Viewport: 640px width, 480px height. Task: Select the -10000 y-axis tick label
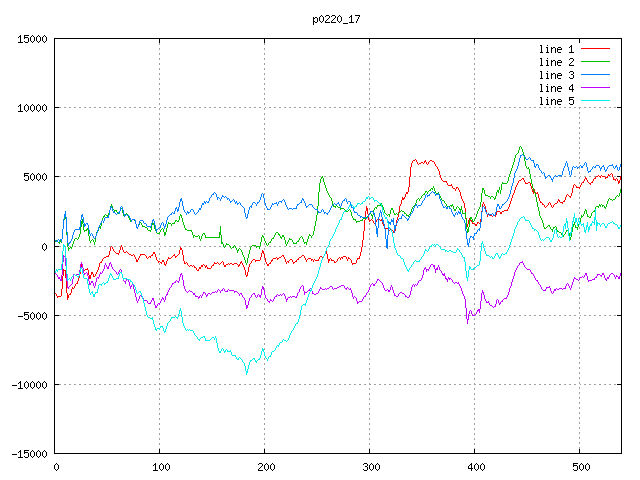pos(28,385)
